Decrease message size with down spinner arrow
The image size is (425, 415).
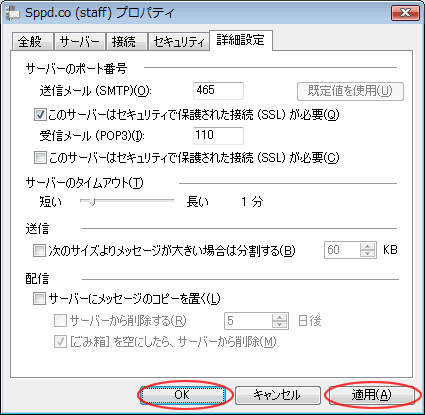pyautogui.click(x=368, y=254)
